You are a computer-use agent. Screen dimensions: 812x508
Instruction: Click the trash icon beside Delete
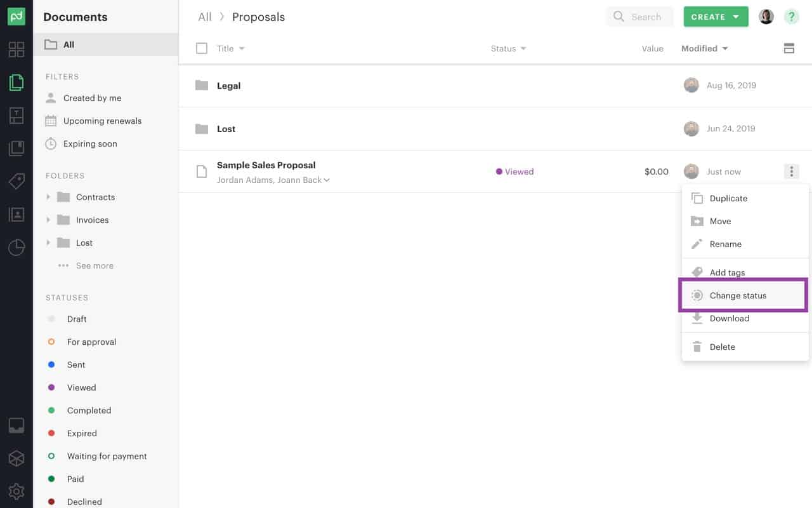[x=697, y=347]
